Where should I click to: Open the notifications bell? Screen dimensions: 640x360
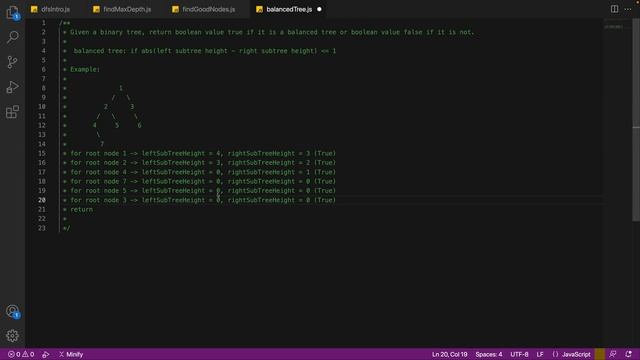[629, 354]
